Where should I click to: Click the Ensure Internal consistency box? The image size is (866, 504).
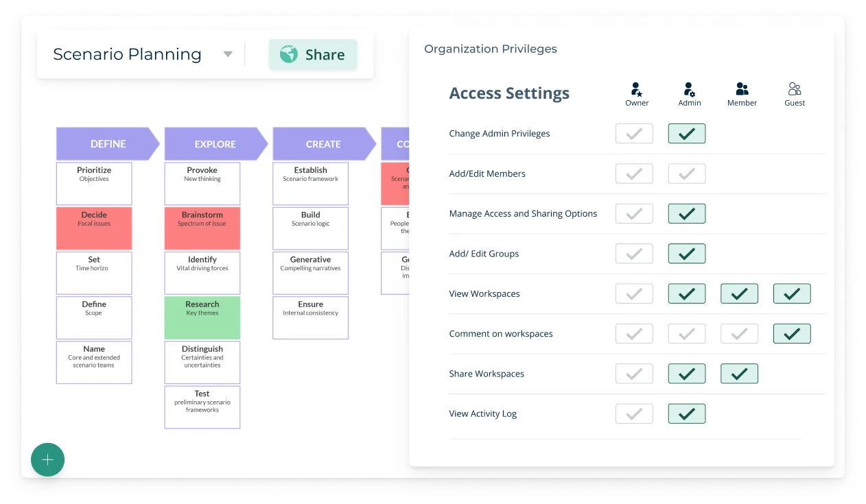pyautogui.click(x=310, y=317)
